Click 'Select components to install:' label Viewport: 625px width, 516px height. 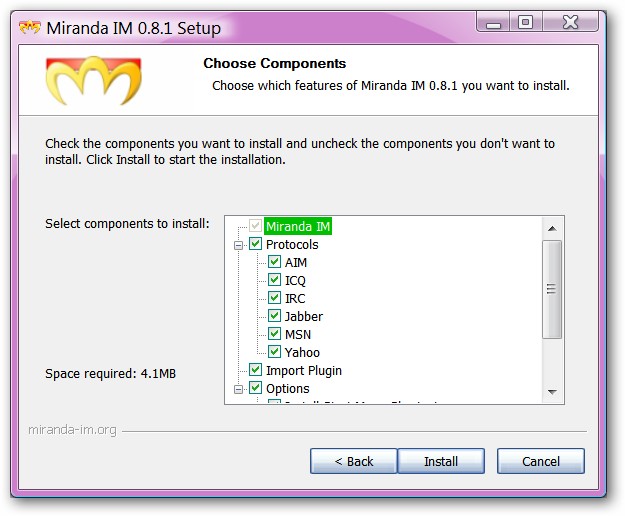(127, 224)
